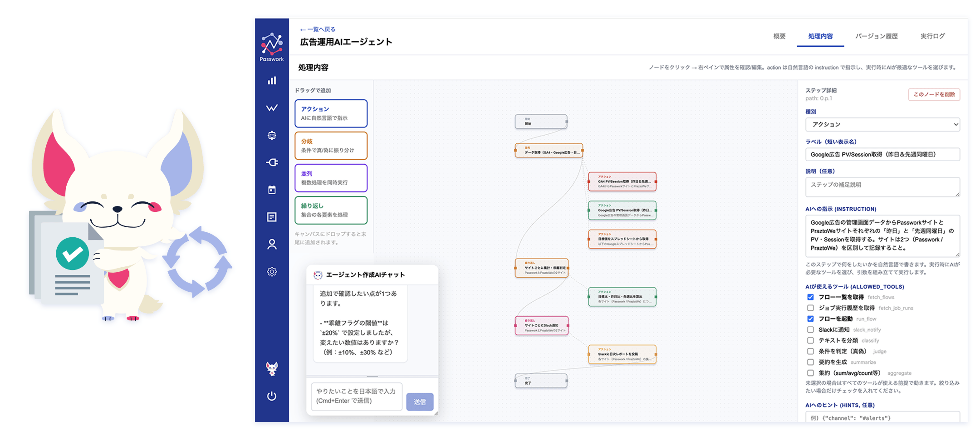Viewport: 980px width, 436px height.
Task: Open the robot agent icon in sidebar
Action: (272, 135)
